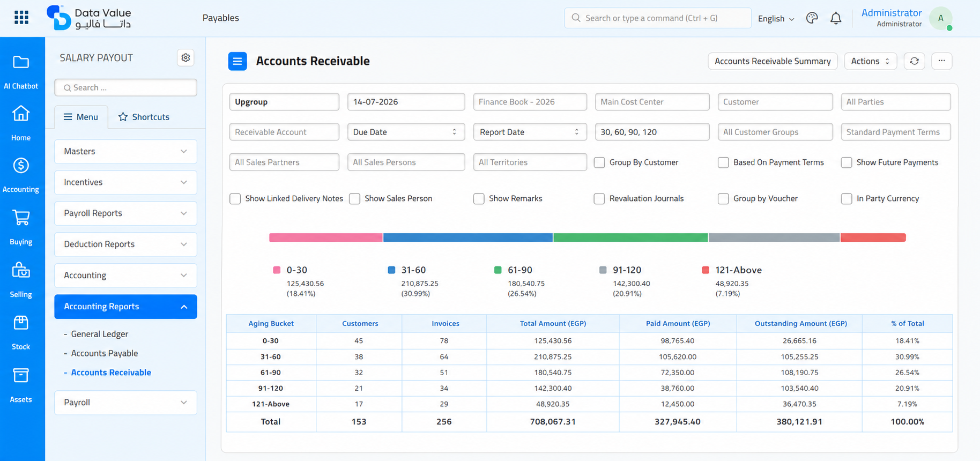The width and height of the screenshot is (980, 461).
Task: Open the apps grid launcher icon
Action: click(x=21, y=18)
